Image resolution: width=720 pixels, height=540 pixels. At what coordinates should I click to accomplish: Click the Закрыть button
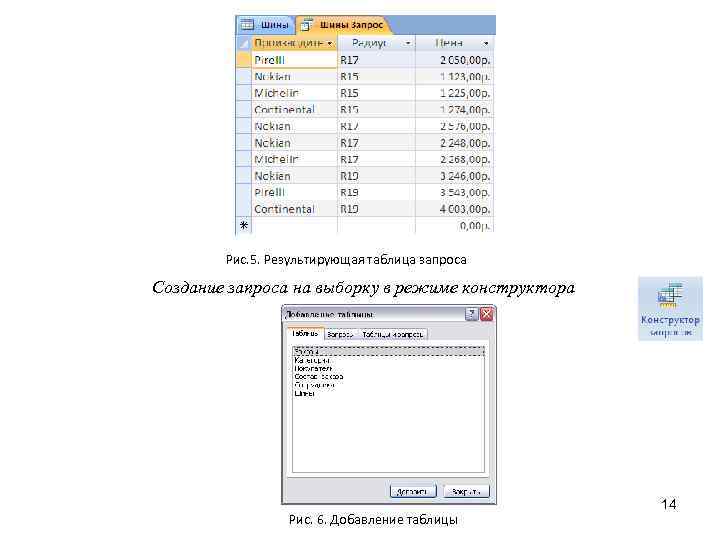(x=467, y=491)
